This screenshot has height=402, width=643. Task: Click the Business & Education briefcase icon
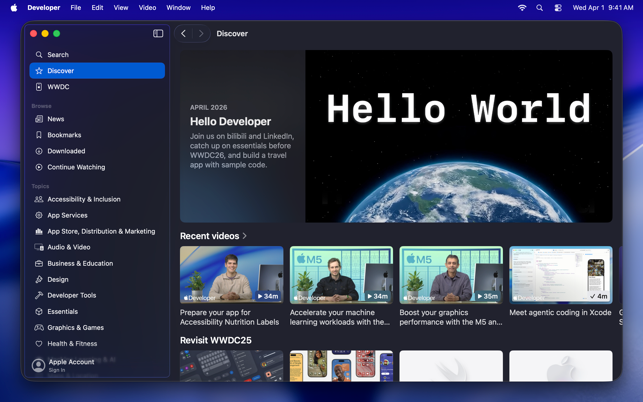coord(39,263)
